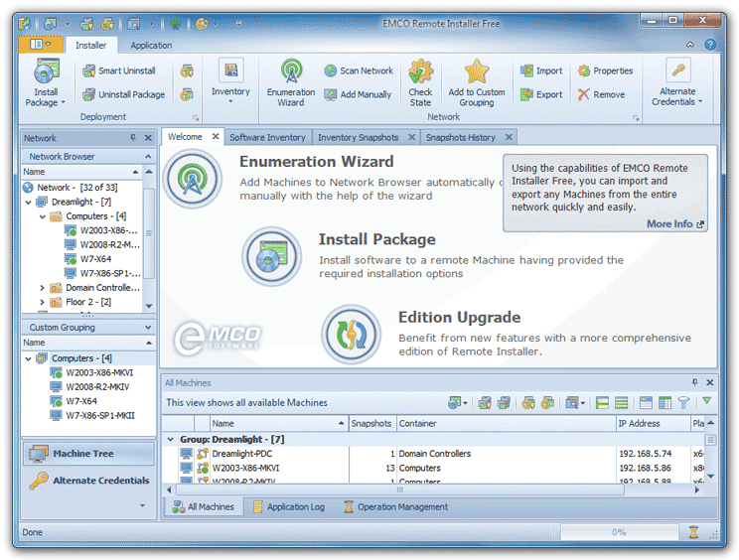Screen dimensions: 739x560
Task: Open the Inventory ribbon button
Action: tap(230, 80)
